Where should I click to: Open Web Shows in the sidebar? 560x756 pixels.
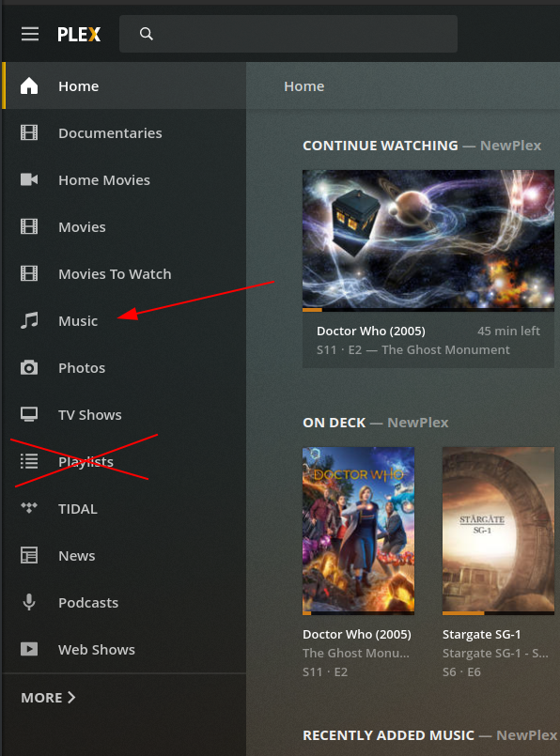pos(124,649)
